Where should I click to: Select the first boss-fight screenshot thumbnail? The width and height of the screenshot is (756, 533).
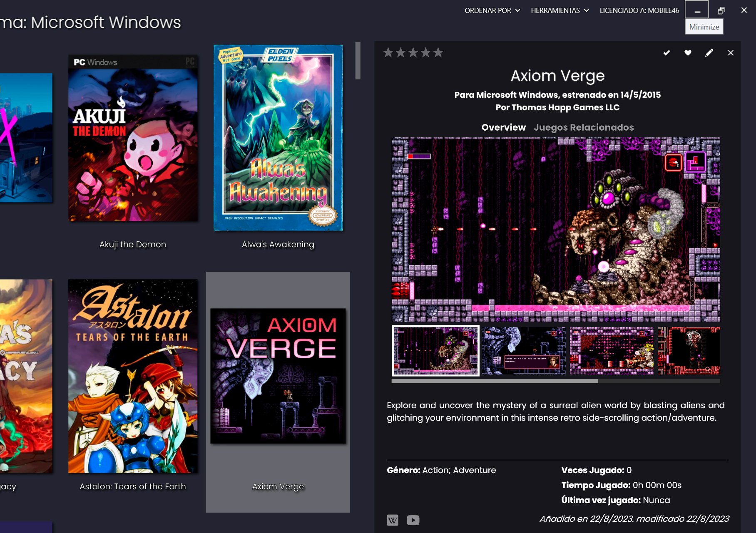click(435, 351)
